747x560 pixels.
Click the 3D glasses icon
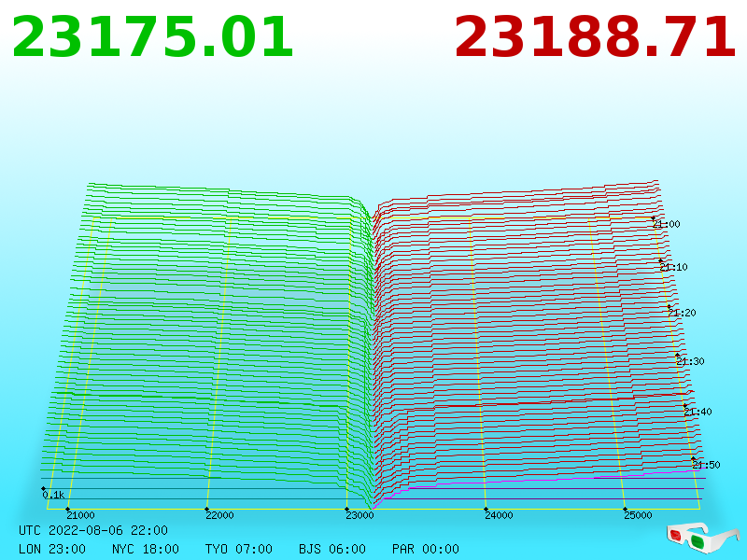click(703, 538)
